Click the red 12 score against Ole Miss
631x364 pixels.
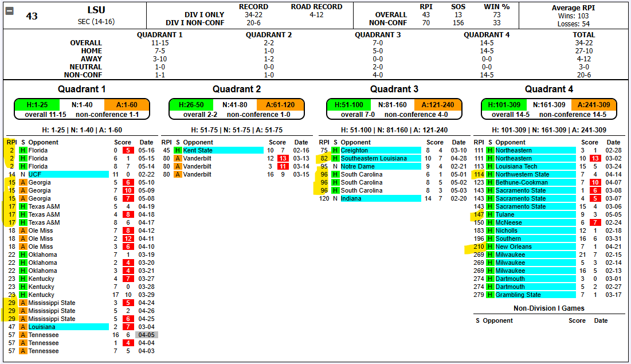(x=128, y=239)
